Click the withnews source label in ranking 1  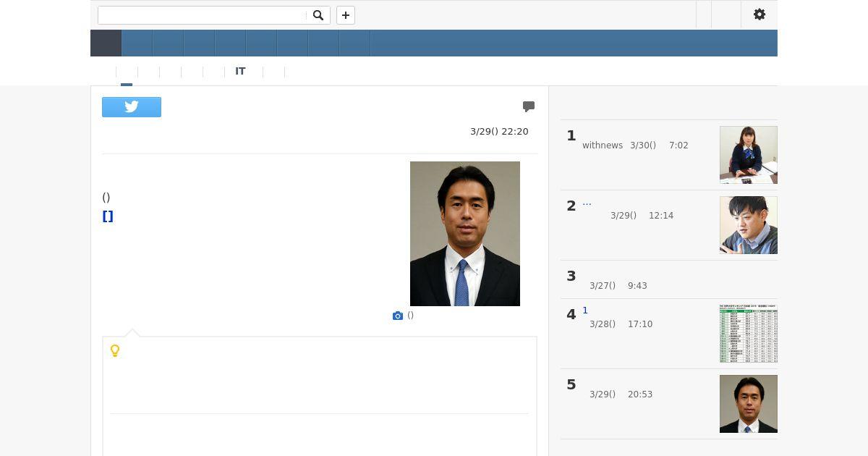pos(603,145)
